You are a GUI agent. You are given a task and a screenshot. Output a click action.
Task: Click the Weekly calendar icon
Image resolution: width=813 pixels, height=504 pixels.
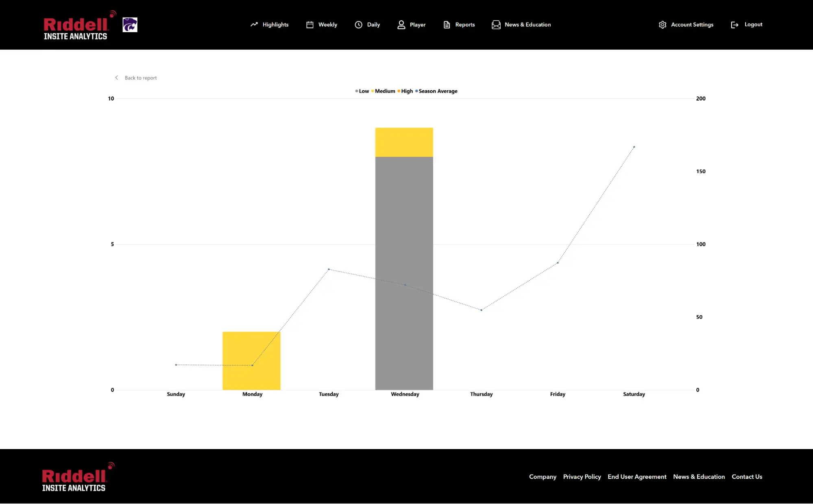[x=310, y=25]
